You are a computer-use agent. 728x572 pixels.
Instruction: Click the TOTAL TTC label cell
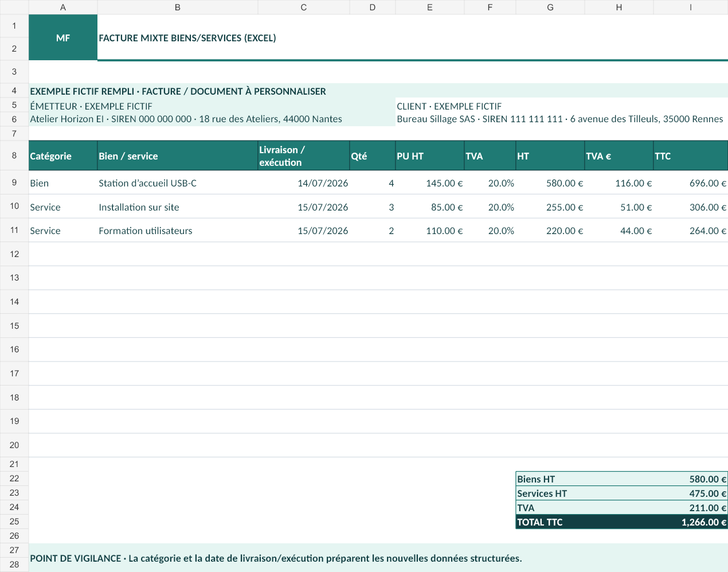point(585,522)
